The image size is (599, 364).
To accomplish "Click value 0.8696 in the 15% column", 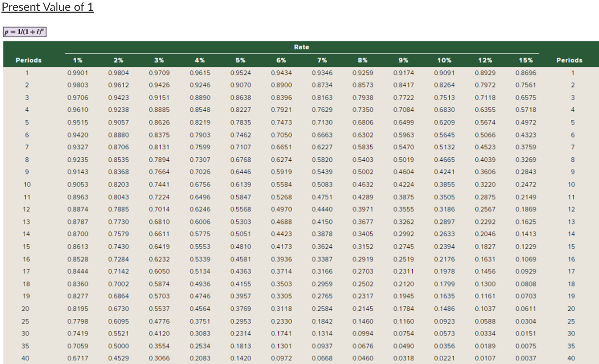I will 526,73.
